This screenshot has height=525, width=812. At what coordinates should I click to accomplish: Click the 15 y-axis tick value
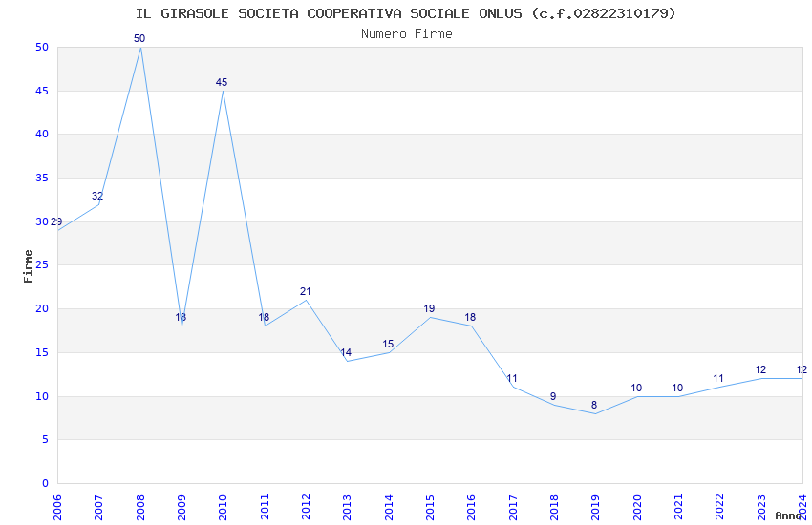42,353
